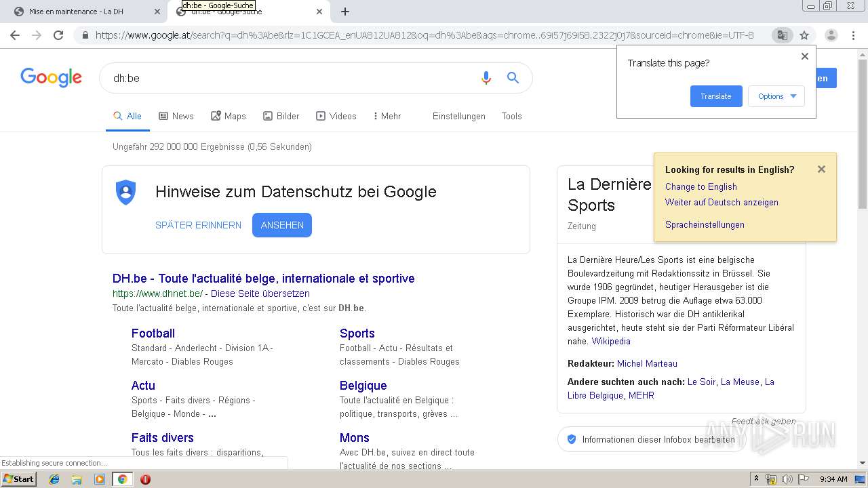Open the search Tools option
Screen dimensions: 868x488
pos(511,116)
